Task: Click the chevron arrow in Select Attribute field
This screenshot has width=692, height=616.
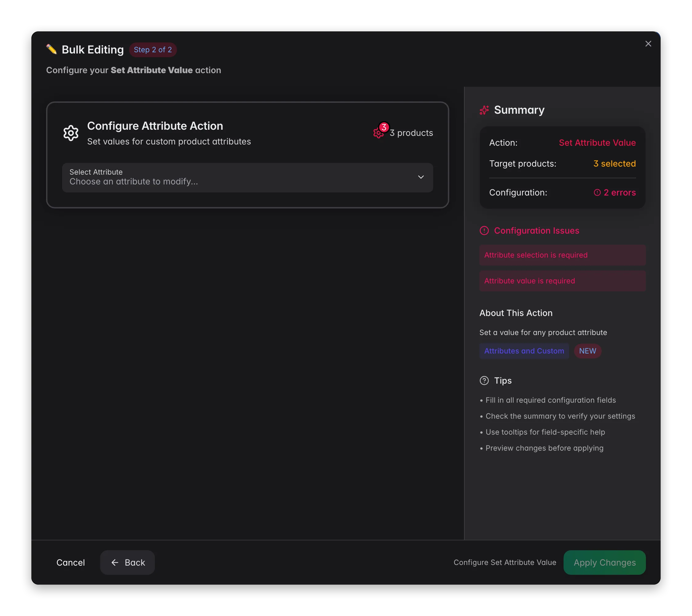Action: click(x=421, y=177)
